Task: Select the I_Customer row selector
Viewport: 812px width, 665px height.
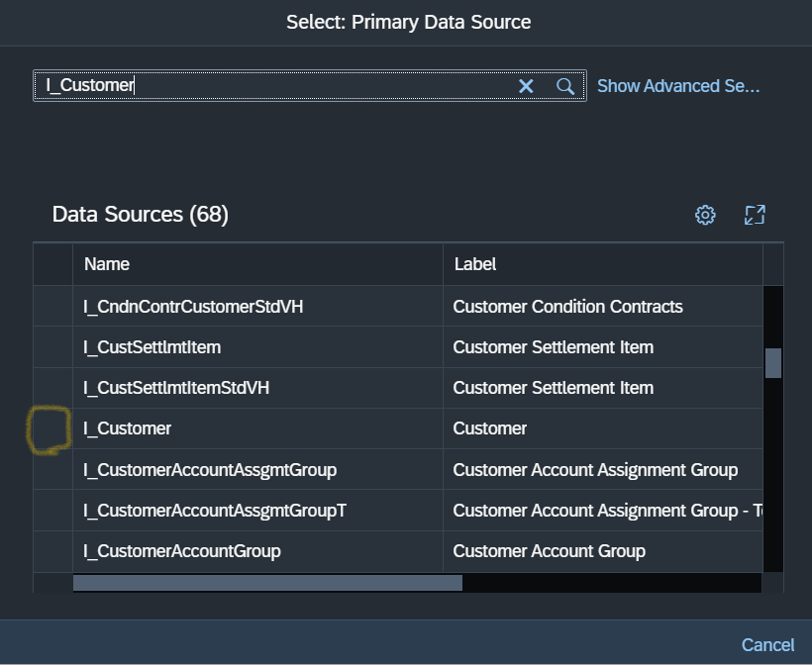Action: 52,428
